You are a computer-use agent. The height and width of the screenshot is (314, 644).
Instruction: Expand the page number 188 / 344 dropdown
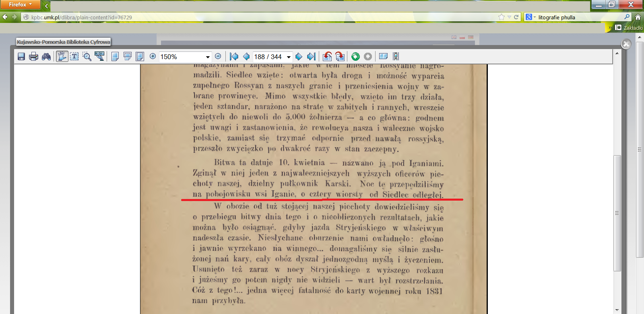(289, 57)
